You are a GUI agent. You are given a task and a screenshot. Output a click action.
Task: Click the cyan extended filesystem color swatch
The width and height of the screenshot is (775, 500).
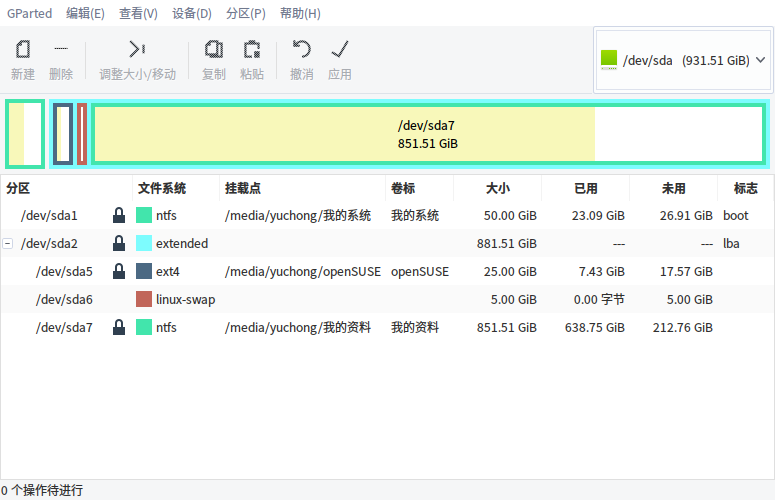pyautogui.click(x=144, y=244)
